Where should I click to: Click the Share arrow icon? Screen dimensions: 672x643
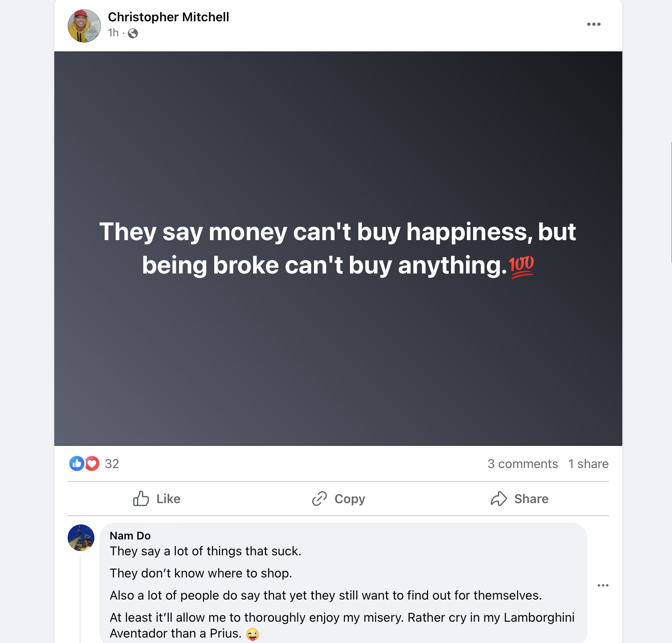click(x=499, y=499)
